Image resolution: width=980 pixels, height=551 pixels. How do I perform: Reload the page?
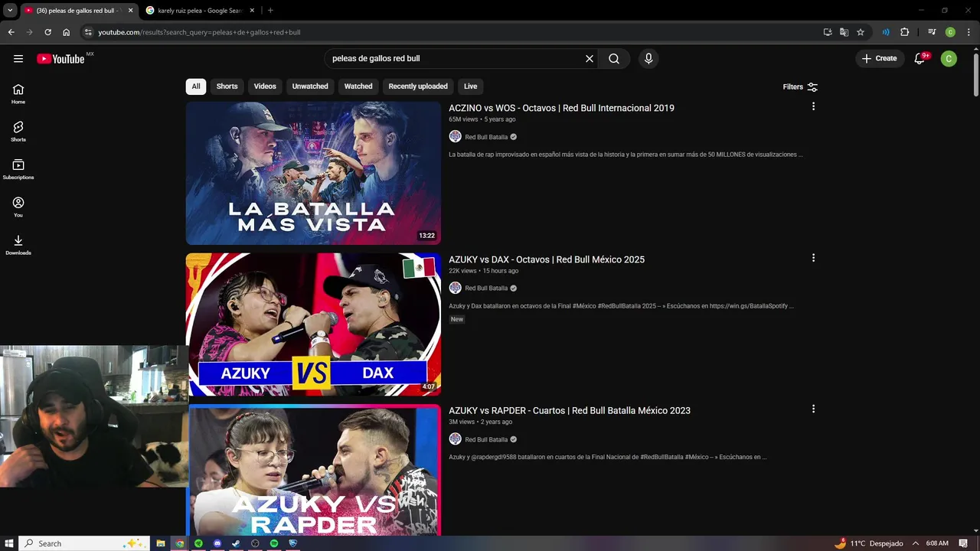47,32
